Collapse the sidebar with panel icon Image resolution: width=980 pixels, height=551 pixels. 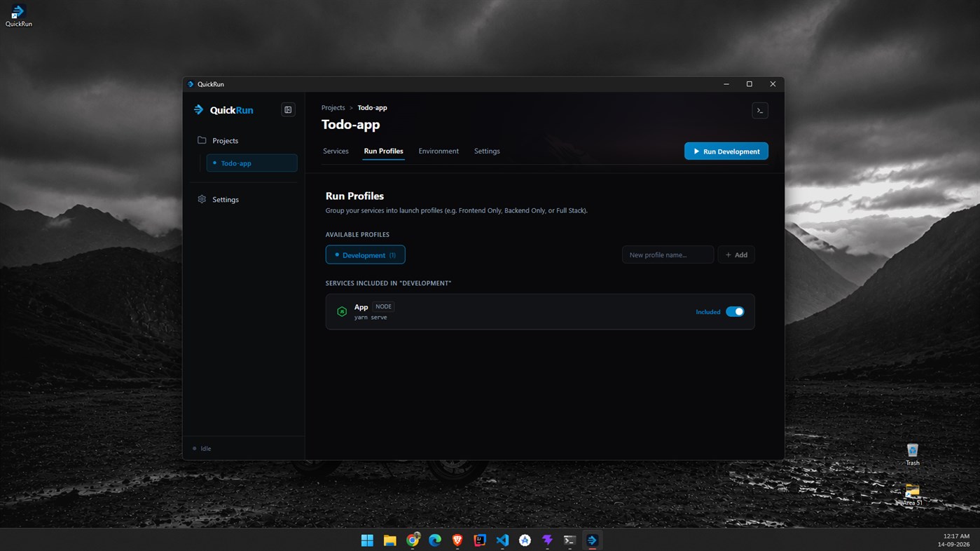288,110
